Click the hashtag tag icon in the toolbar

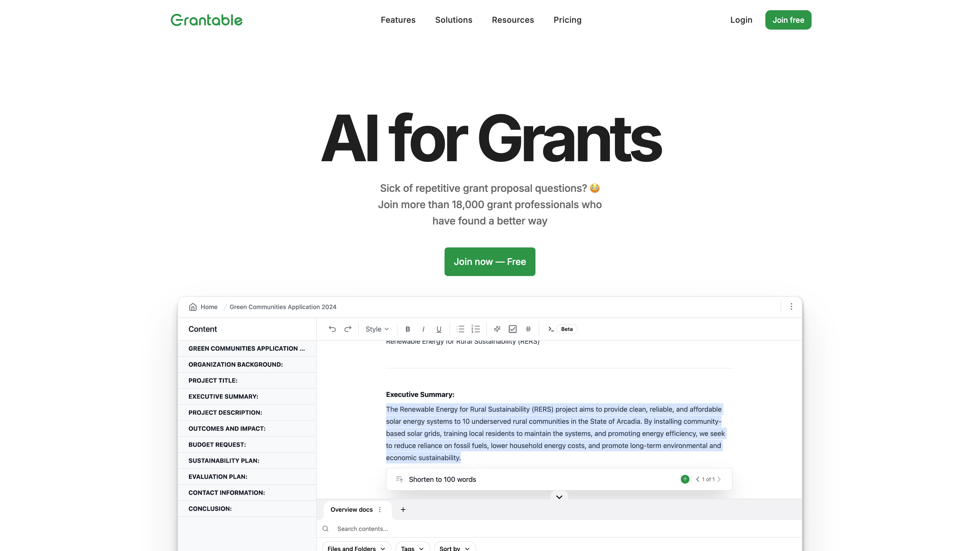coord(528,329)
